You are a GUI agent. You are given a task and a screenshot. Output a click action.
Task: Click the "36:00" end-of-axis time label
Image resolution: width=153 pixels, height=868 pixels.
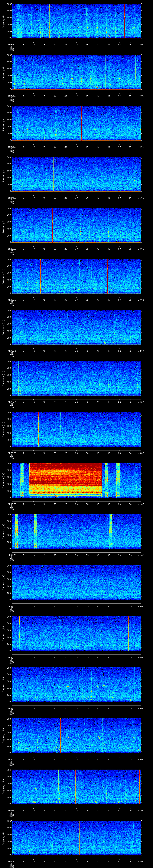[141, 249]
